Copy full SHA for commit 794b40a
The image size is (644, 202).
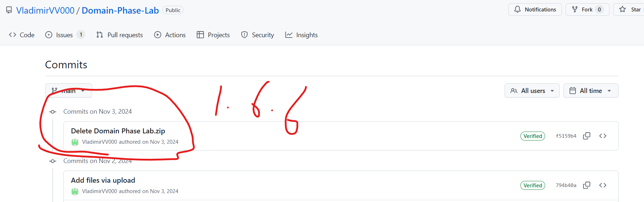(x=587, y=185)
